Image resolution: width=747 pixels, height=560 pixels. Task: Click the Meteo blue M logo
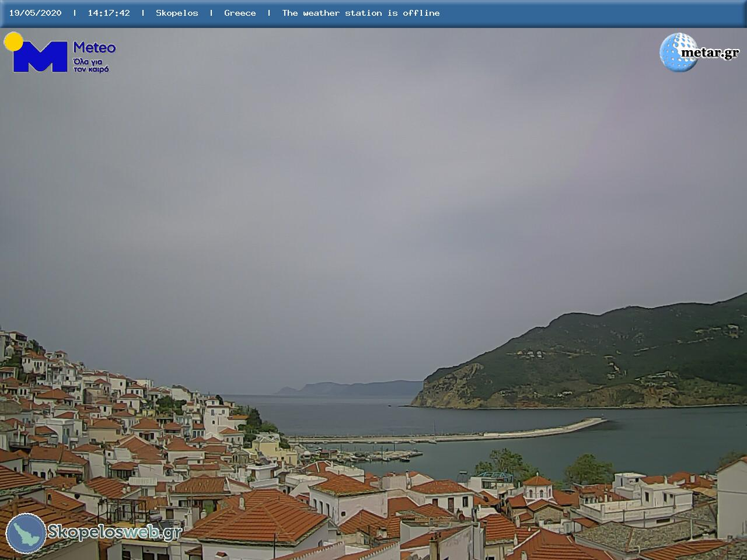click(40, 57)
